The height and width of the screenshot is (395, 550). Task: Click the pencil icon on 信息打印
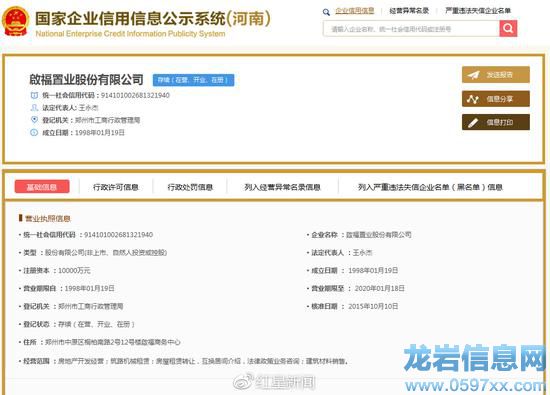pos(473,122)
